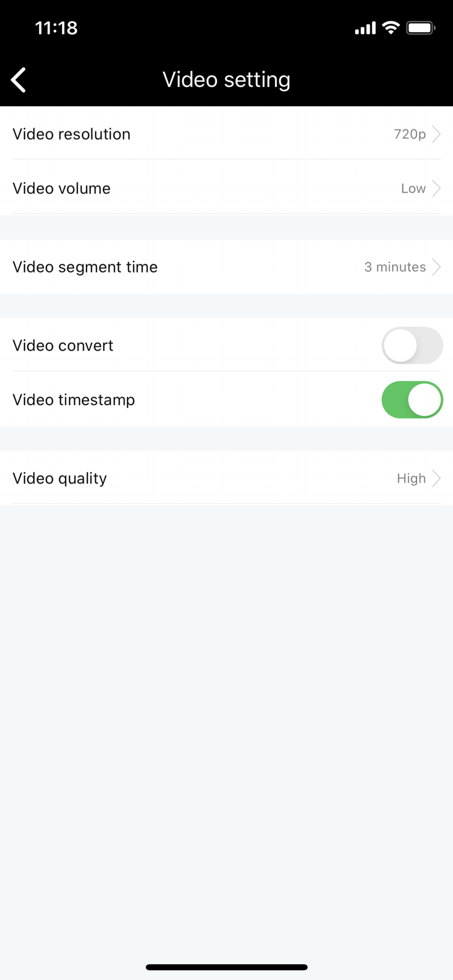Tap the Wi-Fi status icon
This screenshot has height=980, width=453.
(x=391, y=27)
